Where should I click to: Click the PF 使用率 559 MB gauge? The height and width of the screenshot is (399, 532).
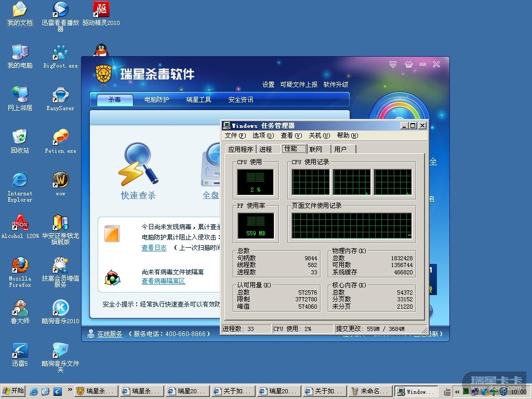pyautogui.click(x=256, y=225)
